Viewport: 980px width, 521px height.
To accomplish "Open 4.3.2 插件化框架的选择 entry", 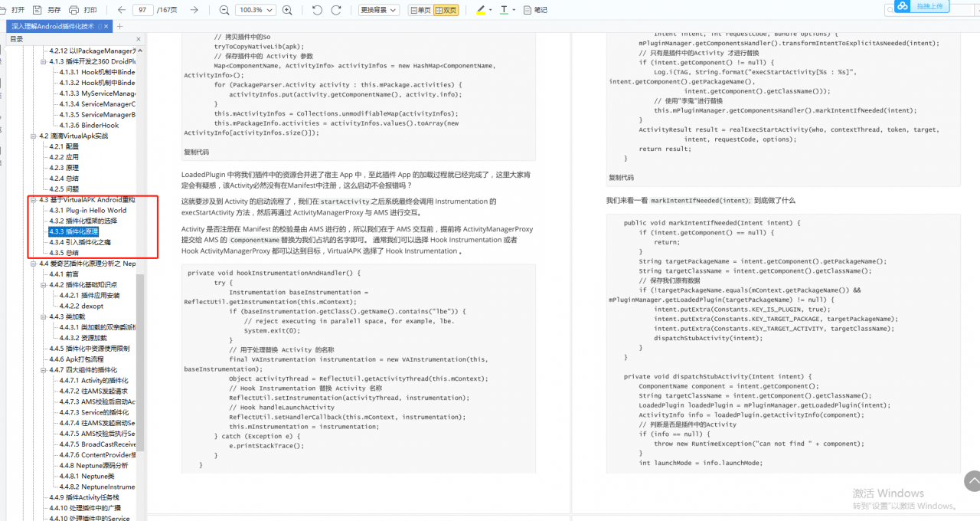I will 83,221.
